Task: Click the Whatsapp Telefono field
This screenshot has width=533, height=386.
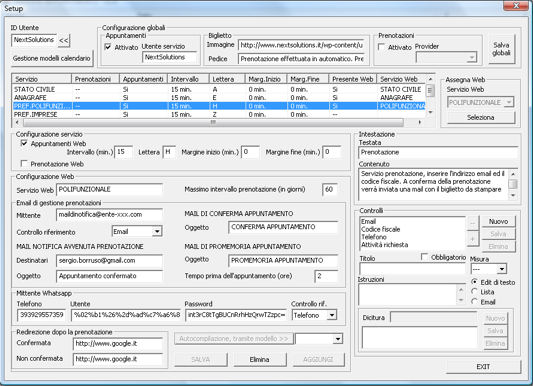Action: click(x=41, y=315)
